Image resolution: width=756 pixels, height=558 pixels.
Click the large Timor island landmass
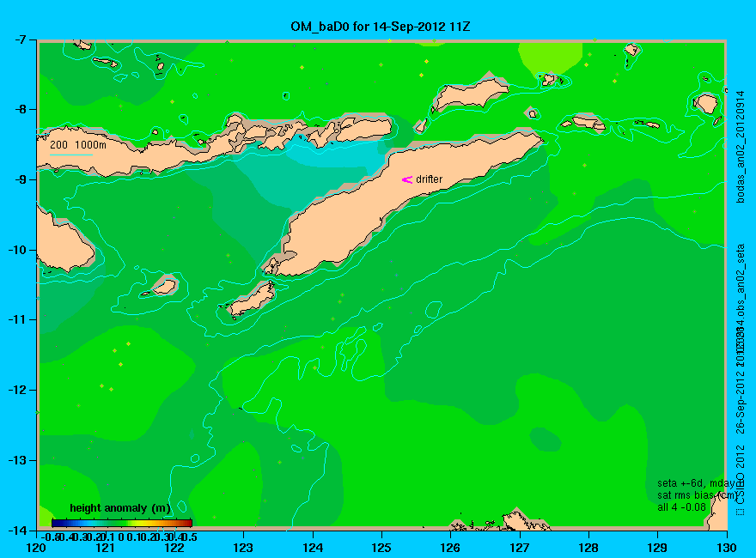click(386, 203)
